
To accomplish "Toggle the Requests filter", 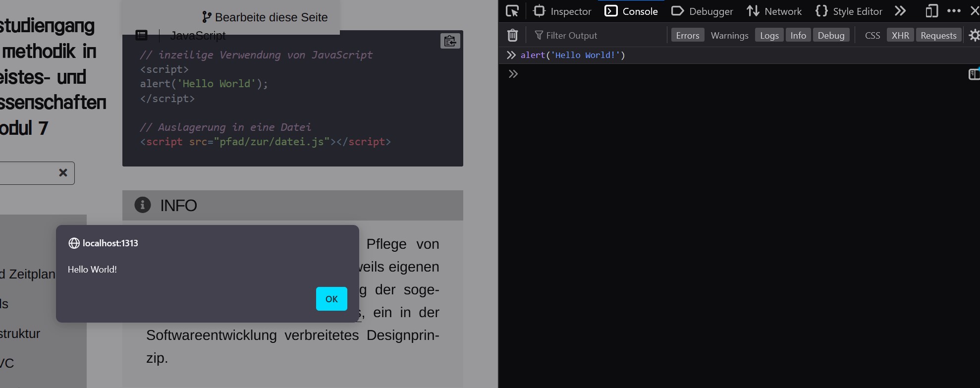I will coord(938,35).
